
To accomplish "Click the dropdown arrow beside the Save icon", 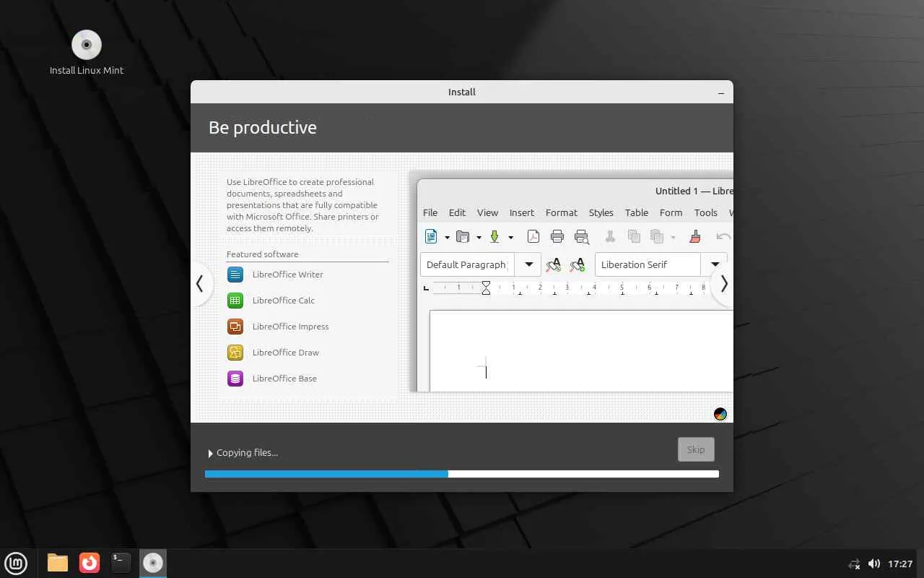I will click(x=510, y=237).
